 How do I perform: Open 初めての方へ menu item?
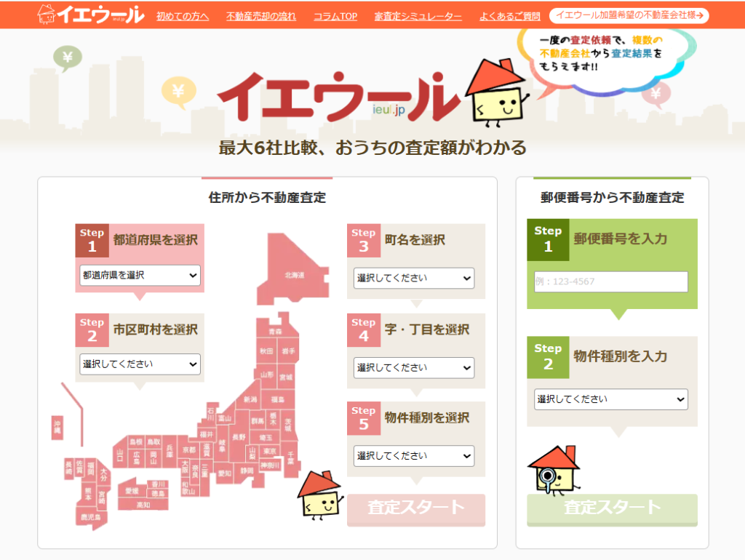183,16
